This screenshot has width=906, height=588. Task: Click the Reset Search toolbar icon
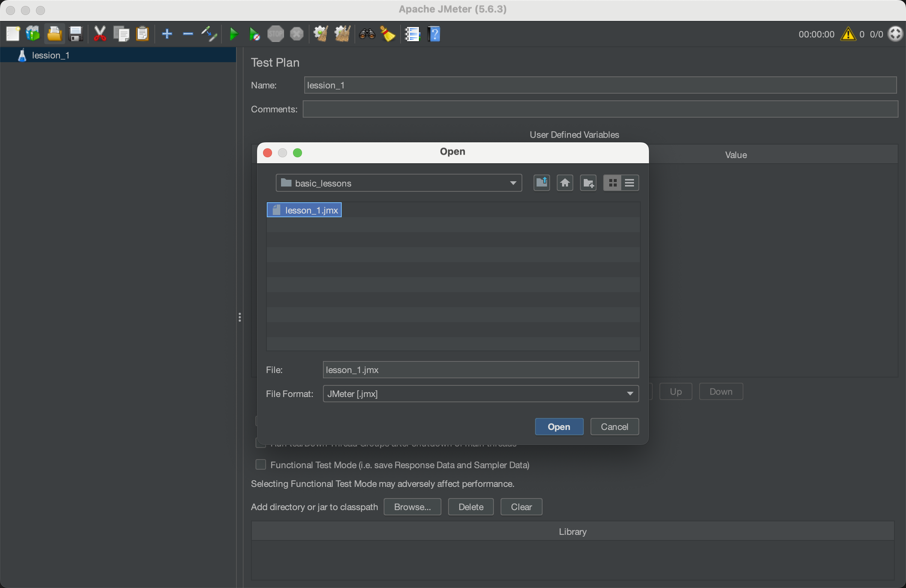[x=388, y=34]
